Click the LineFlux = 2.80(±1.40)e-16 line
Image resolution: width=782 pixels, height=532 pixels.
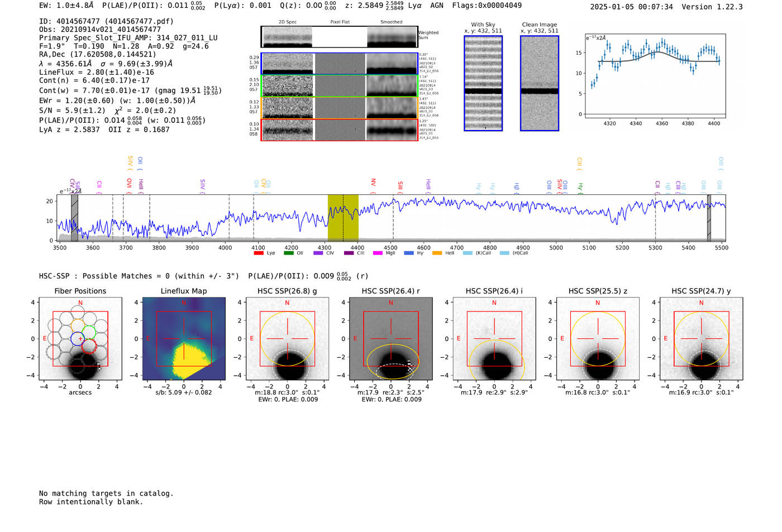tap(97, 73)
